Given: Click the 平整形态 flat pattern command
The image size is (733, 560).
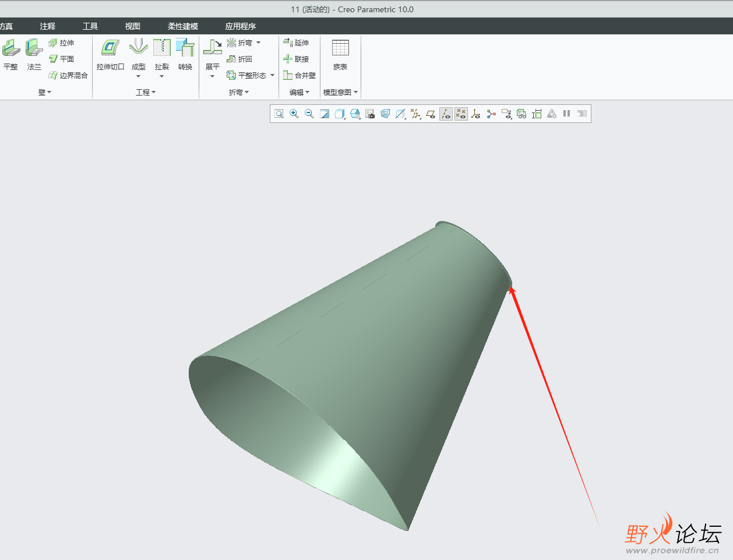Looking at the screenshot, I should [246, 75].
